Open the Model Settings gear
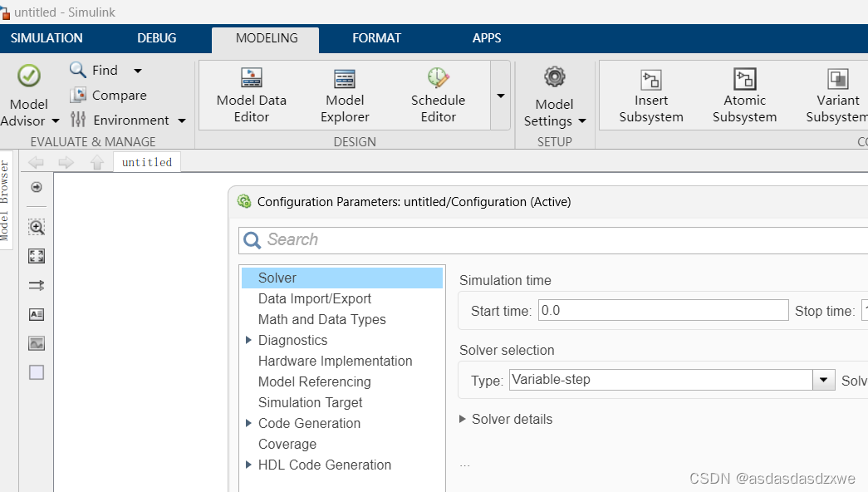Viewport: 868px width, 492px height. click(x=554, y=77)
